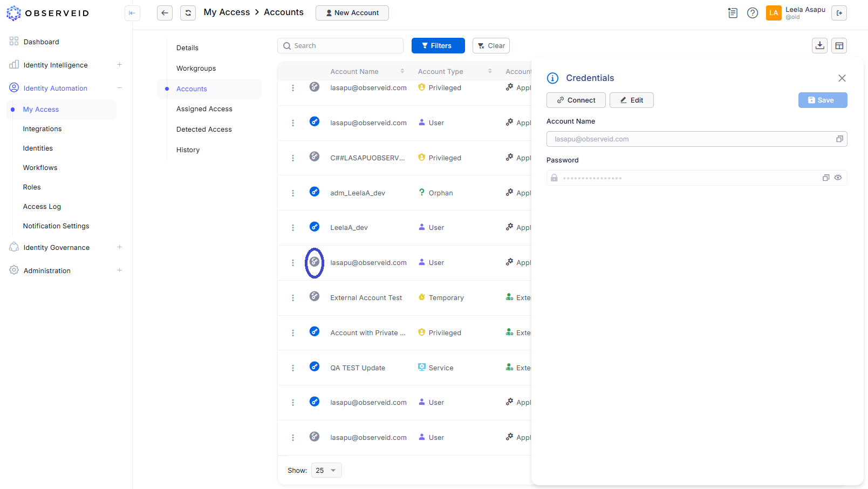
Task: Click Connect in the Credentials panel
Action: (x=576, y=100)
